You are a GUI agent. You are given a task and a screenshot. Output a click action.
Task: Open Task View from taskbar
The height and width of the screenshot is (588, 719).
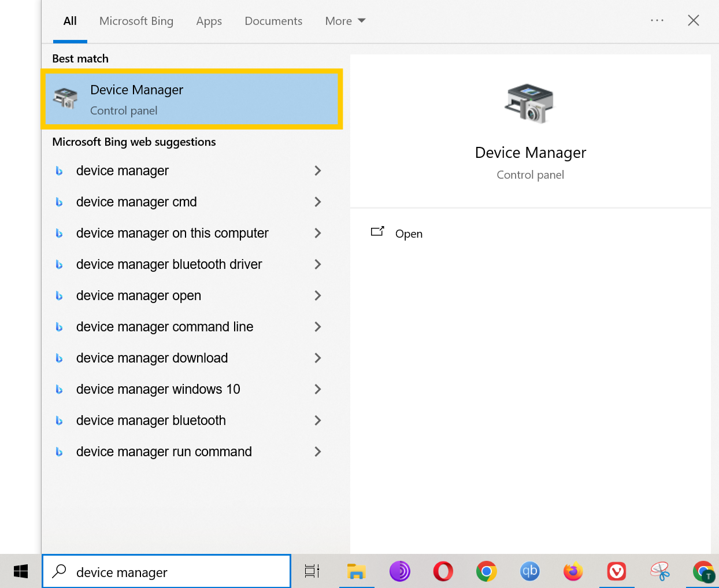click(312, 571)
